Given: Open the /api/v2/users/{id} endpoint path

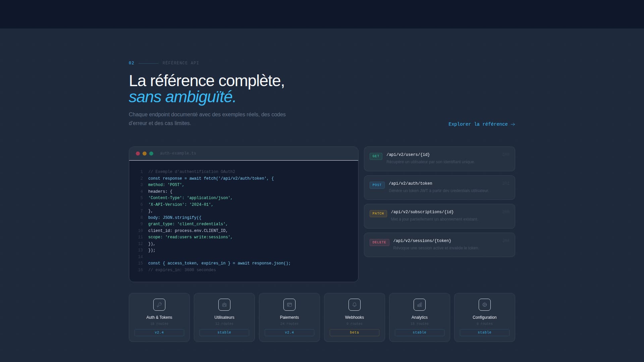Looking at the screenshot, I should pyautogui.click(x=408, y=155).
